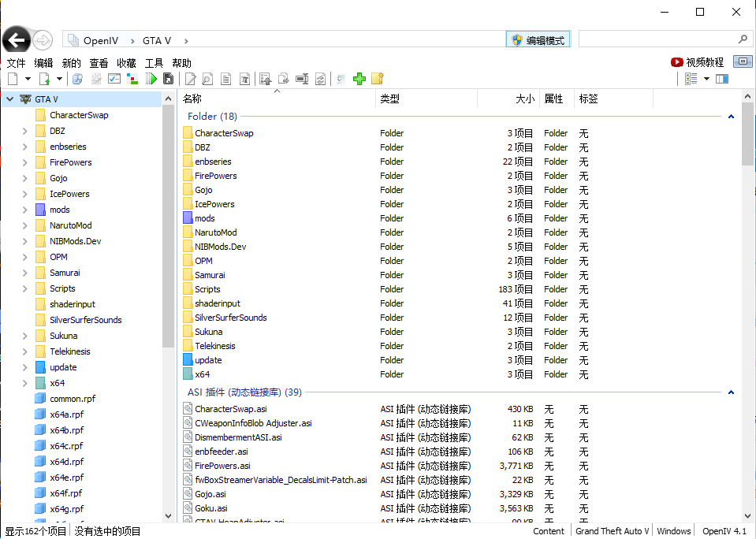This screenshot has width=756, height=539.
Task: Toggle the window mode button near 视频教程
Action: (743, 61)
